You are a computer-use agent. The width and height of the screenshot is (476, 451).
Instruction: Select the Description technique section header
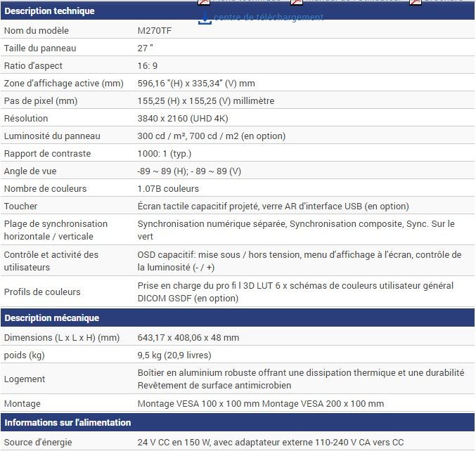point(49,11)
